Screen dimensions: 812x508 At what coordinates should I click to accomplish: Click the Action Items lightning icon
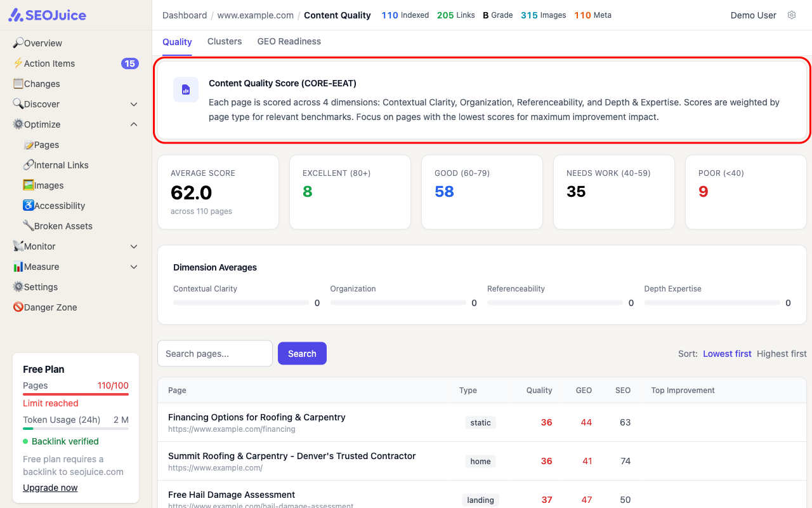click(18, 63)
